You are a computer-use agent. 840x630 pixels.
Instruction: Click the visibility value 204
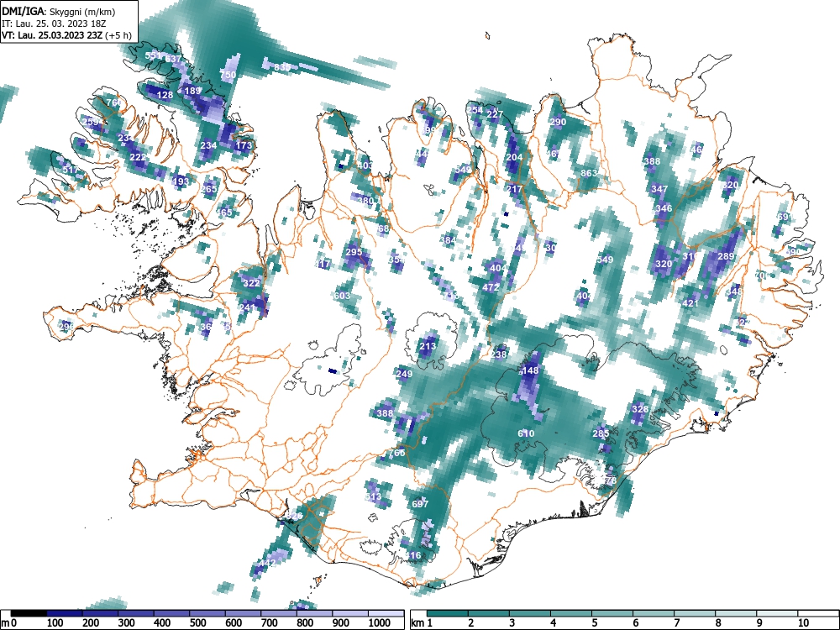click(514, 157)
